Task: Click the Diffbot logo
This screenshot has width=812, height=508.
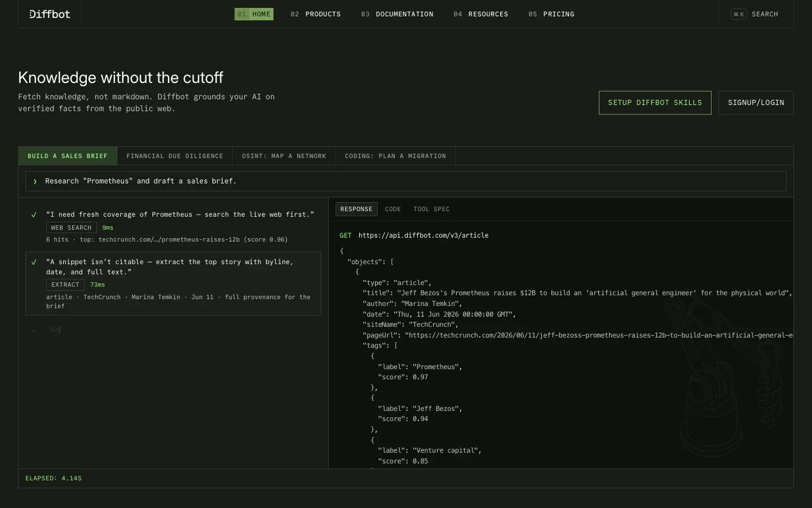Action: click(x=50, y=14)
